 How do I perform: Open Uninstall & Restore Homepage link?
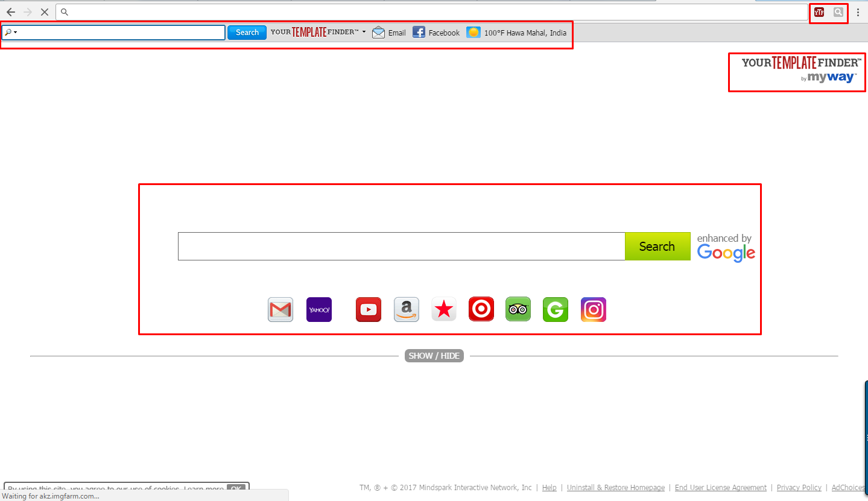tap(616, 488)
